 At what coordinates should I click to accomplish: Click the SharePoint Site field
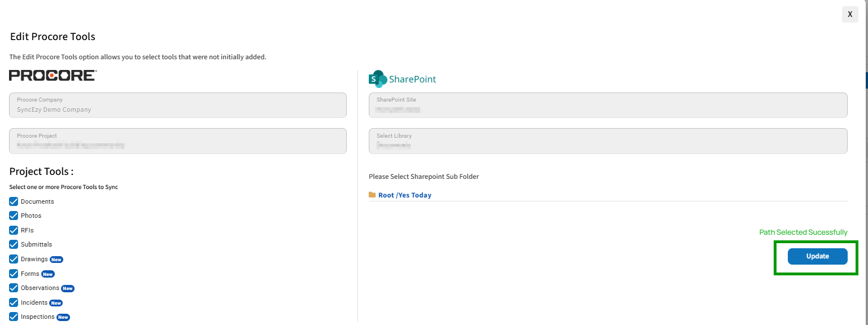pos(608,105)
